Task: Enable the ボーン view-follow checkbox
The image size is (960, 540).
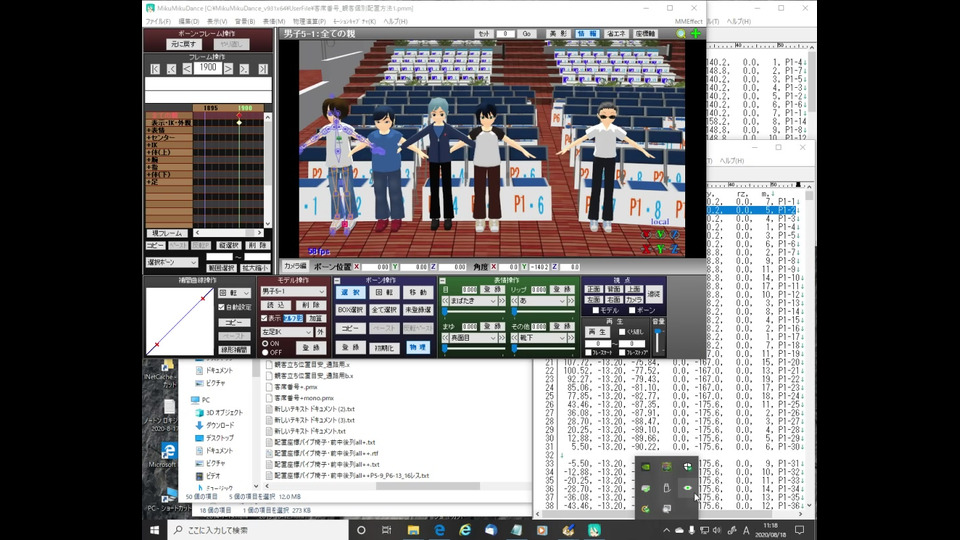Action: pos(632,310)
